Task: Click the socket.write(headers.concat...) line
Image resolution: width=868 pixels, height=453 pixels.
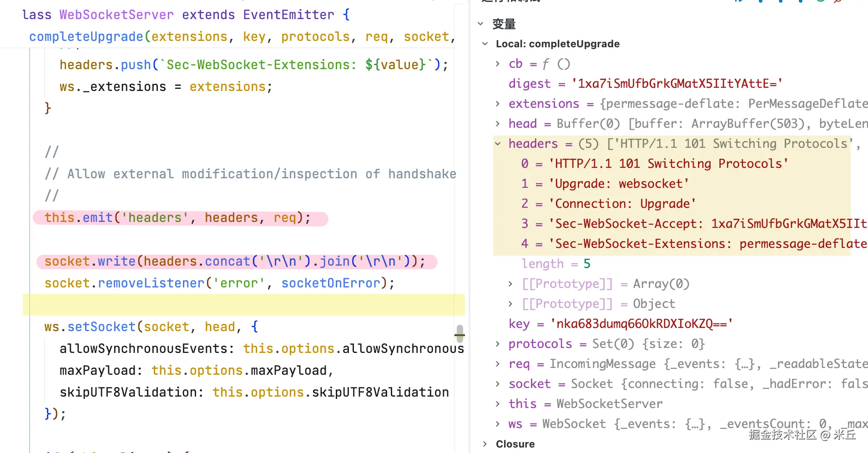Action: point(235,262)
